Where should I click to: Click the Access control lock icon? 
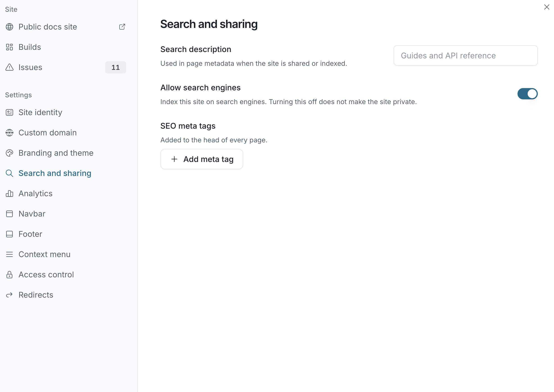pyautogui.click(x=9, y=275)
